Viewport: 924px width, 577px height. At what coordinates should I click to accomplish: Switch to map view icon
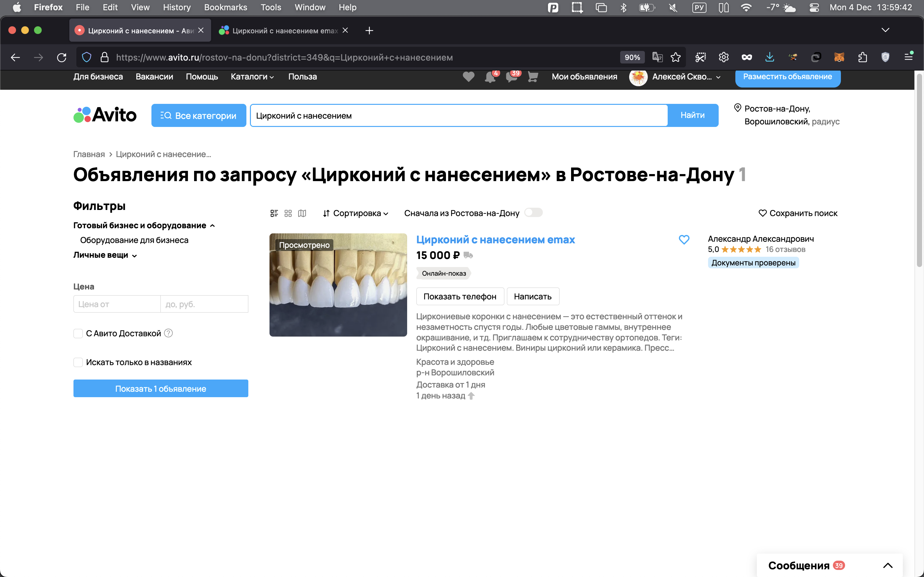coord(302,213)
